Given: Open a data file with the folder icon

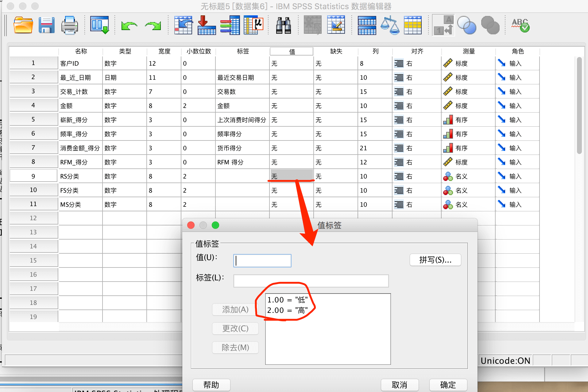Looking at the screenshot, I should (x=23, y=25).
